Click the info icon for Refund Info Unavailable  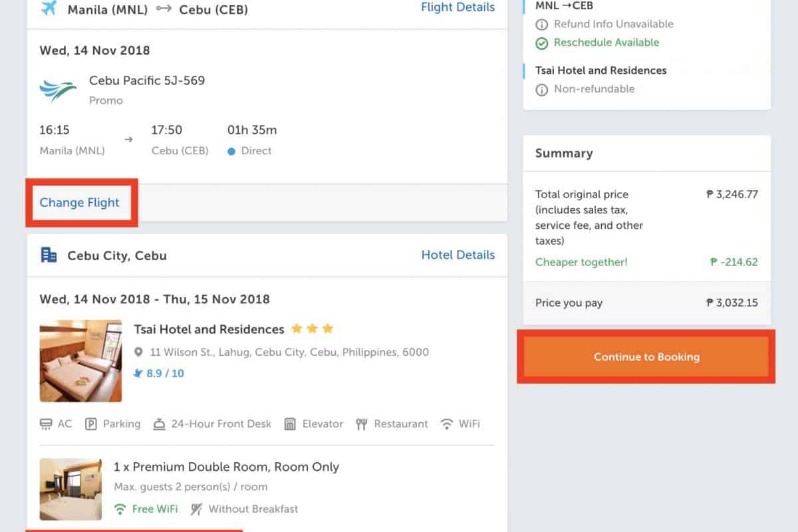tap(542, 25)
